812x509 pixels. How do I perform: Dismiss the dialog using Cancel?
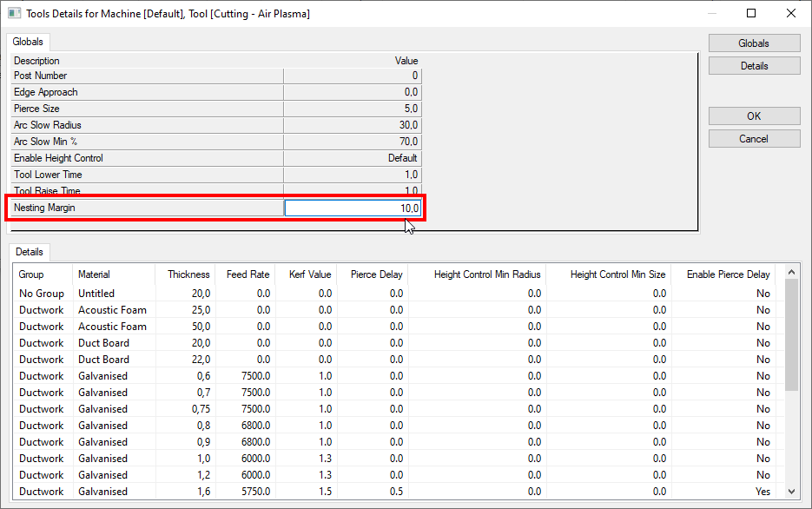(753, 137)
